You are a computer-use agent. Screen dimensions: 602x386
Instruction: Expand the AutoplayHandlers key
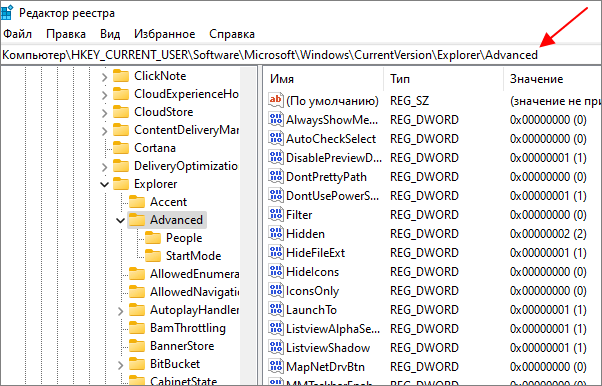tap(121, 311)
